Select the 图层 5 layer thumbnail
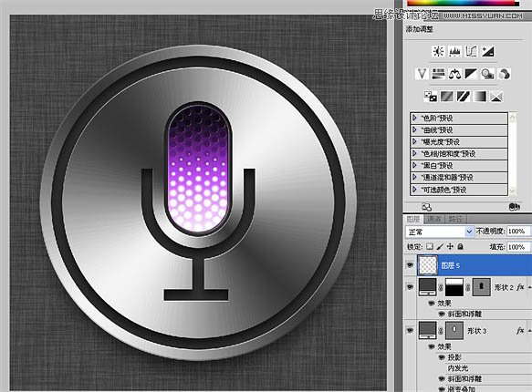Viewport: 532px width, 392px height. tap(427, 265)
